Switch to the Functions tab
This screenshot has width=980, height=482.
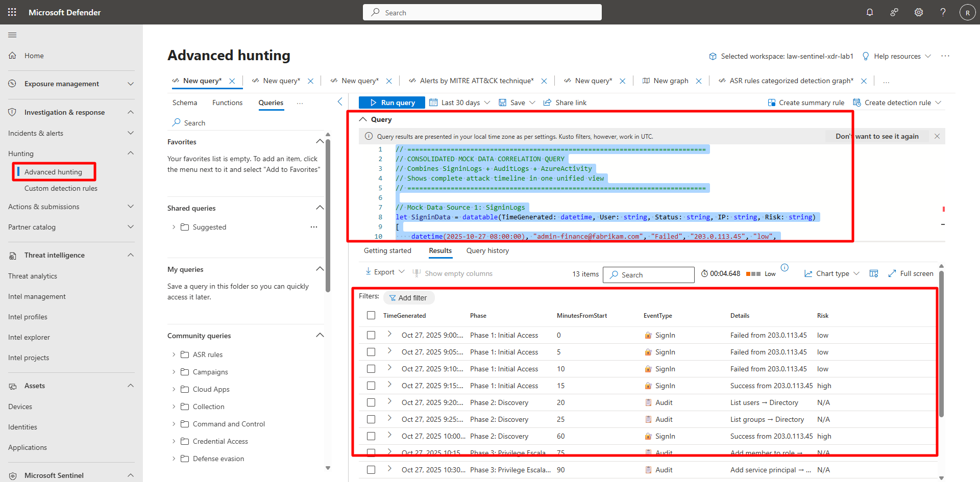(x=228, y=103)
